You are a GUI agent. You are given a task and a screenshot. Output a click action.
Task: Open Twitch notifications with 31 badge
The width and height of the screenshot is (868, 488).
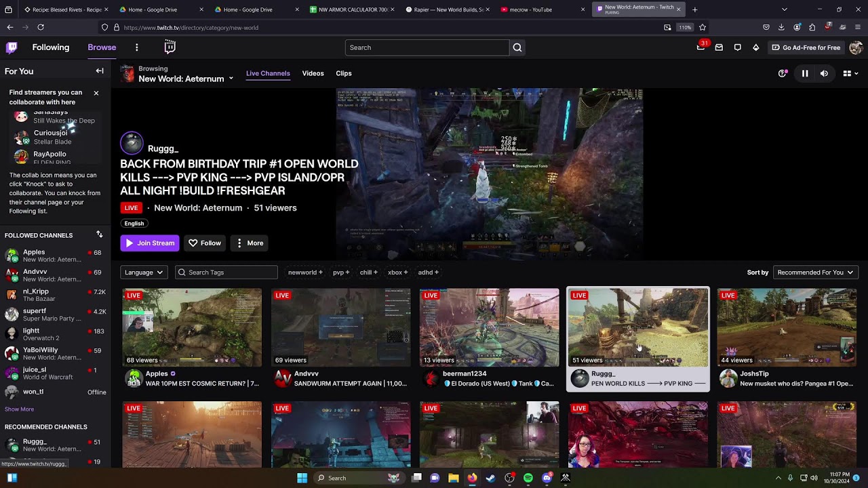701,47
